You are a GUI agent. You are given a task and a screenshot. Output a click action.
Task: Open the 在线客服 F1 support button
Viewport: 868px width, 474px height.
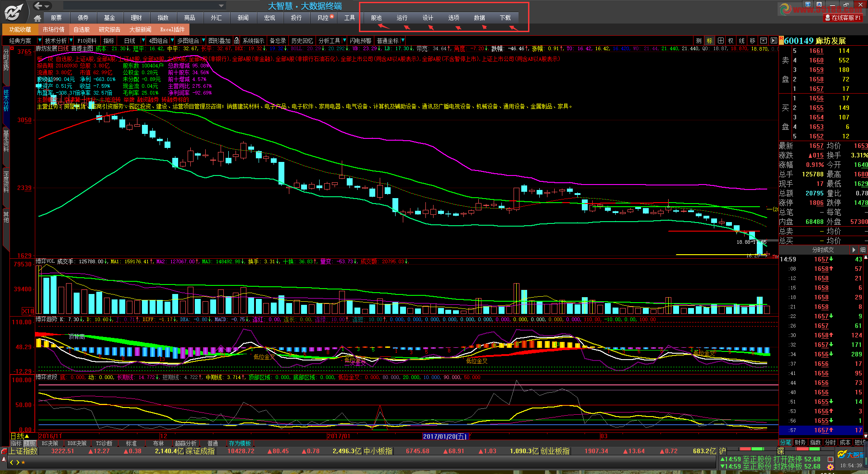[843, 18]
